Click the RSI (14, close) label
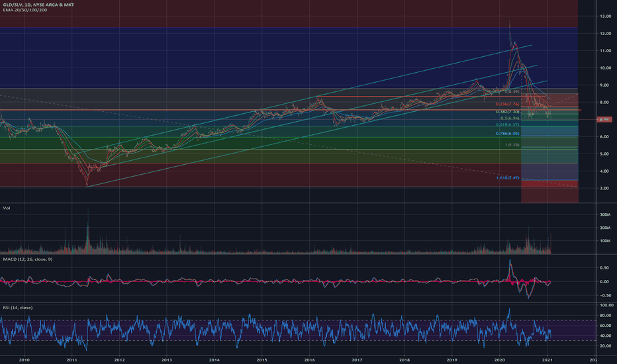Image resolution: width=617 pixels, height=364 pixels. [18, 308]
